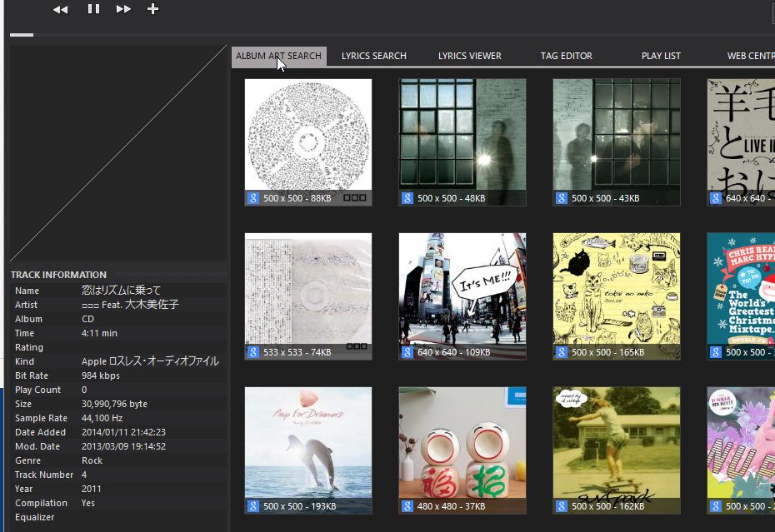
Task: Switch to the Lyrics Viewer tab
Action: [x=469, y=56]
